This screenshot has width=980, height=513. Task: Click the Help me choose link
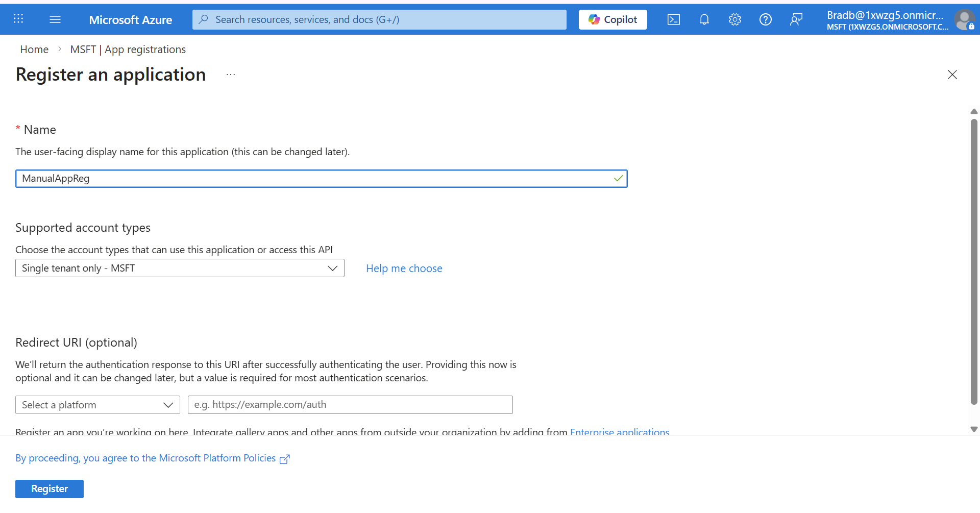click(404, 268)
